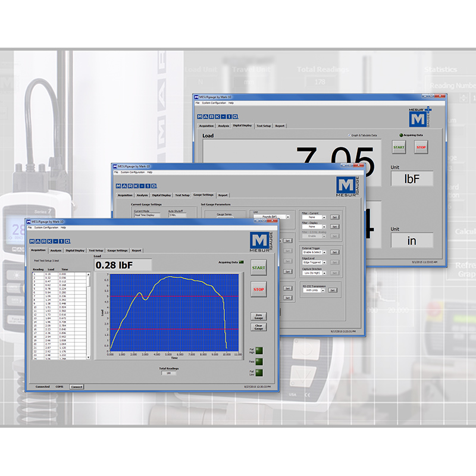Click the Fail Low indicator light

259,372
